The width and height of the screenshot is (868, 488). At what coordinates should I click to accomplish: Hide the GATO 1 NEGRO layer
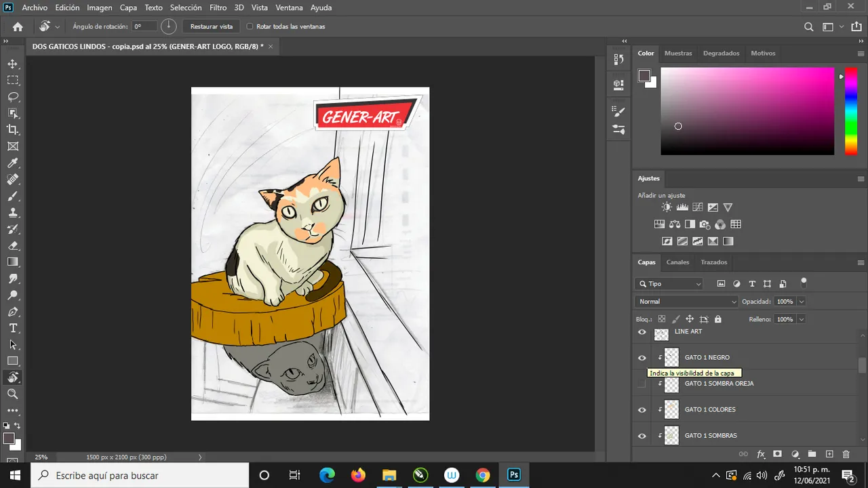[642, 358]
